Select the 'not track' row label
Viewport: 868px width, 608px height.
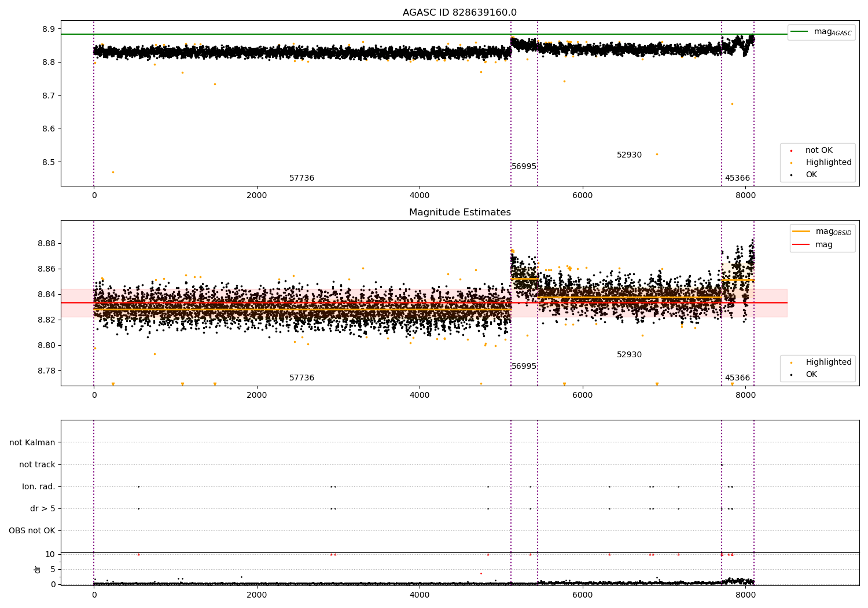(x=37, y=464)
